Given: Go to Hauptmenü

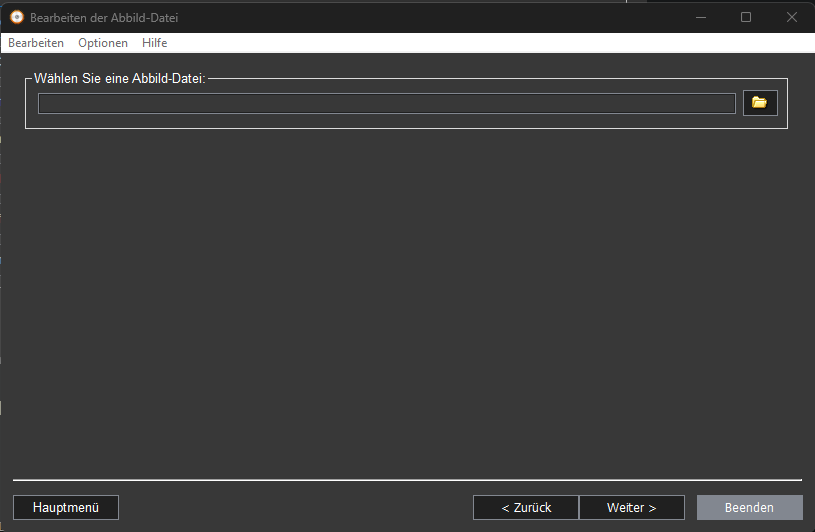Looking at the screenshot, I should 66,508.
